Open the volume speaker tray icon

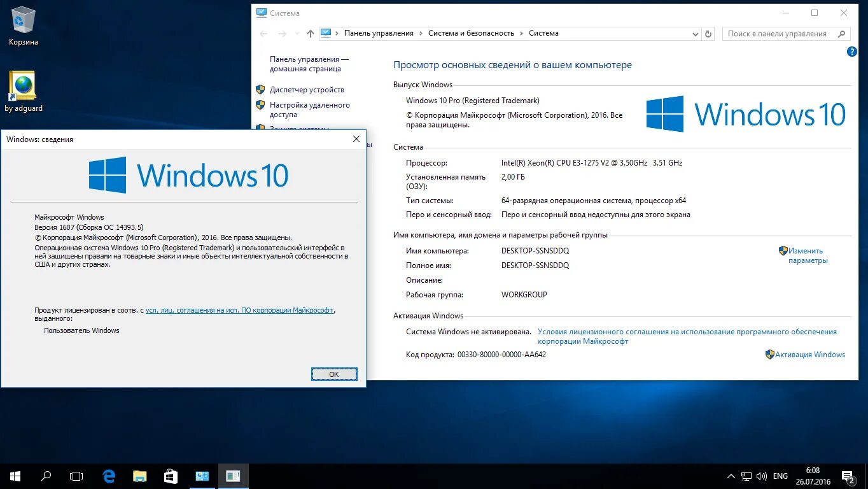[761, 476]
